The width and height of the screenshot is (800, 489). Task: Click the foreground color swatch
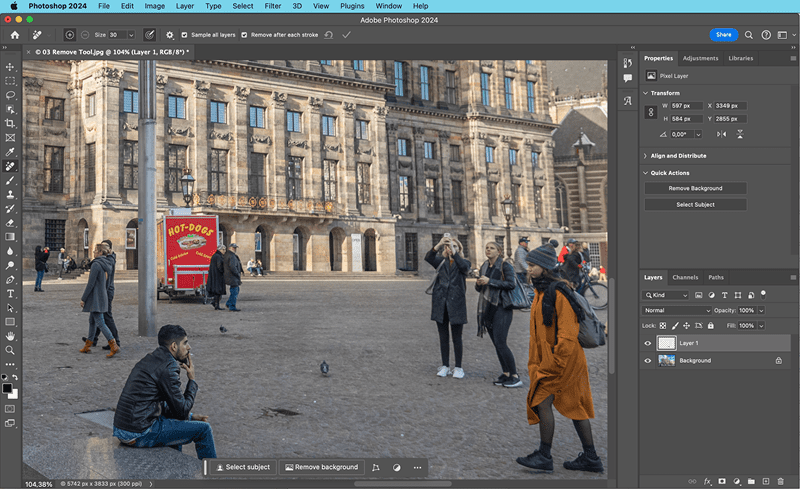(x=7, y=388)
